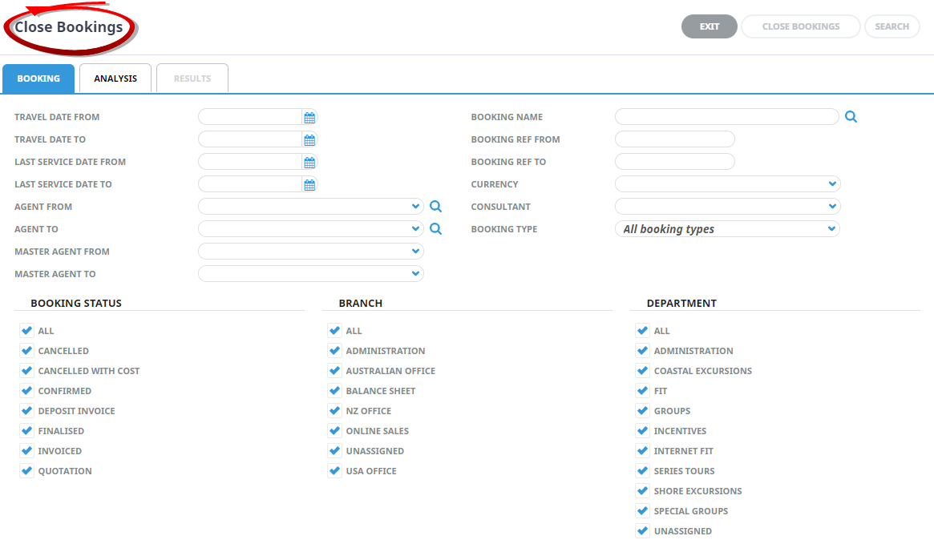Toggle the Quotation booking status checkbox
The width and height of the screenshot is (934, 560).
[26, 471]
